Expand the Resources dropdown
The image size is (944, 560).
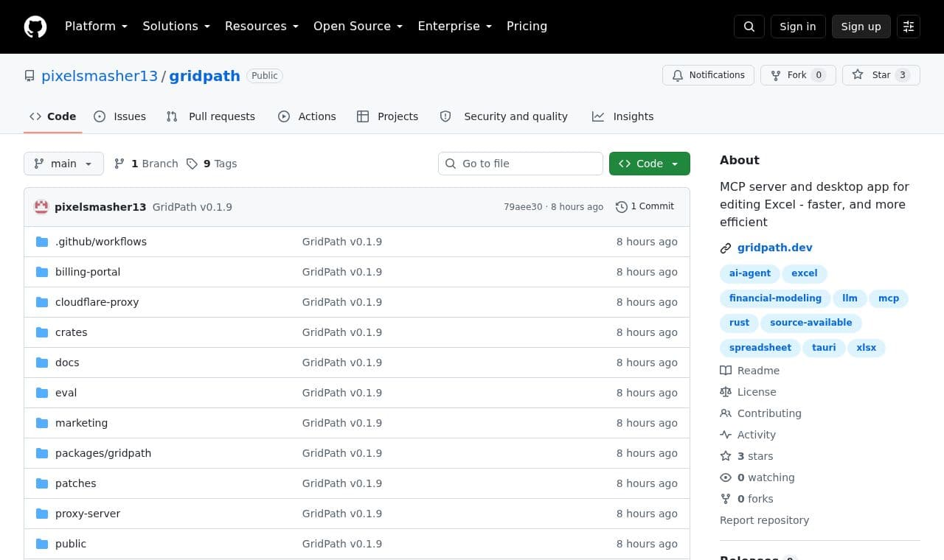click(x=262, y=27)
